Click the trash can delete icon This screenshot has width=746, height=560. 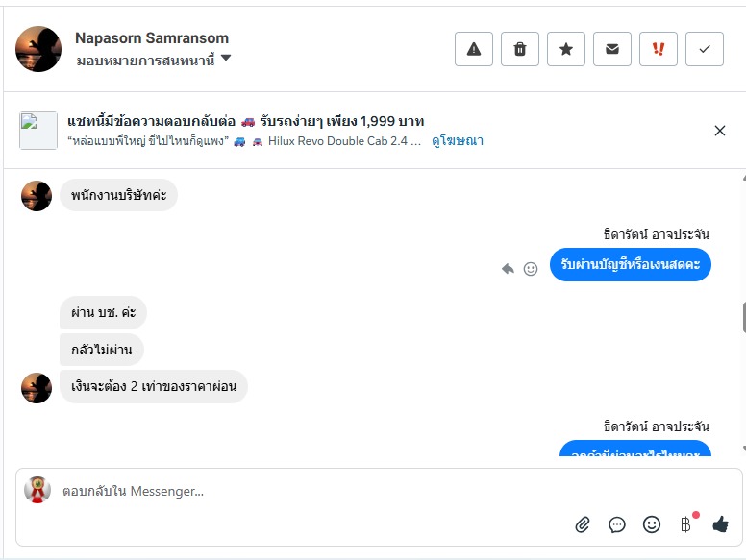click(x=520, y=49)
